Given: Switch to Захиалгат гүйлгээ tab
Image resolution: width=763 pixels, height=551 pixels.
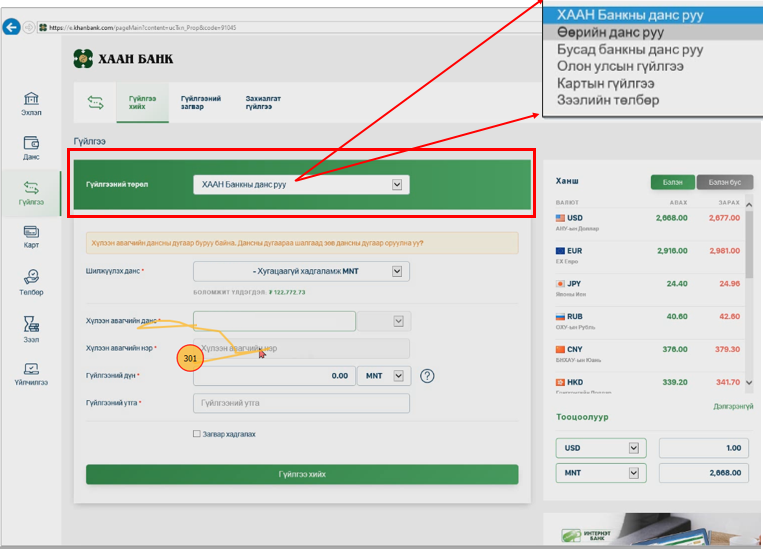Looking at the screenshot, I should click(x=263, y=103).
